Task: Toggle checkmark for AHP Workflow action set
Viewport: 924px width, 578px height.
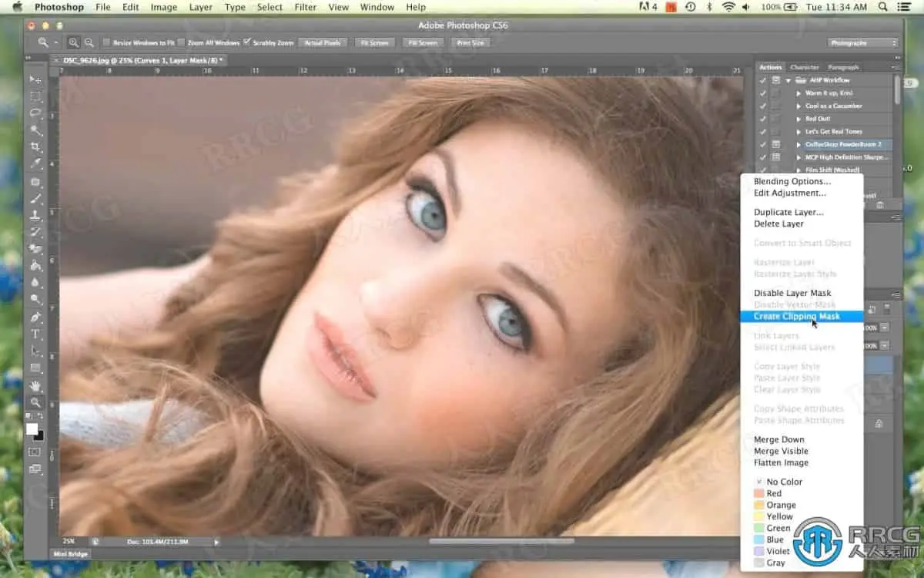Action: (x=763, y=80)
